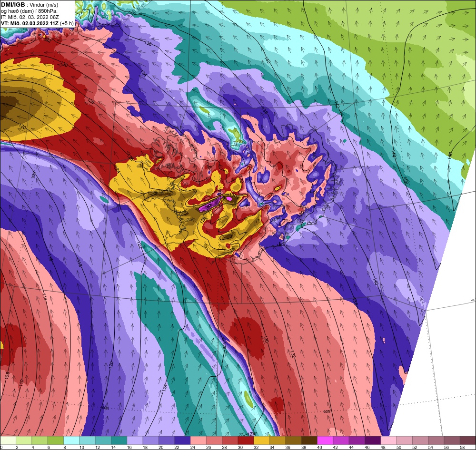Select the salmon 26–28 m/s legend swatch
The width and height of the screenshot is (476, 450).
[214, 440]
